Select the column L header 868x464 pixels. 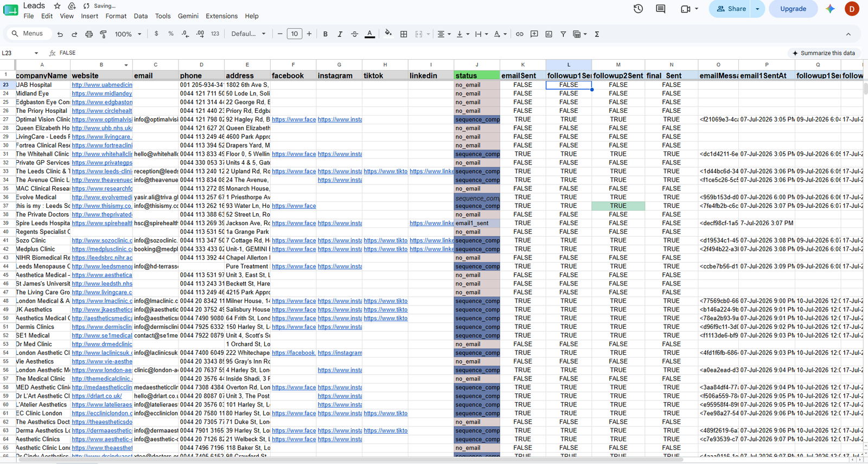coord(569,65)
